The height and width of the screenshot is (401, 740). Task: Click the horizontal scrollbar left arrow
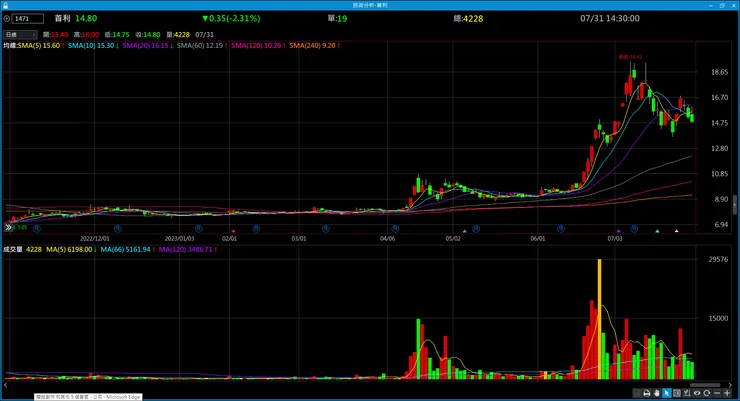coord(6,385)
